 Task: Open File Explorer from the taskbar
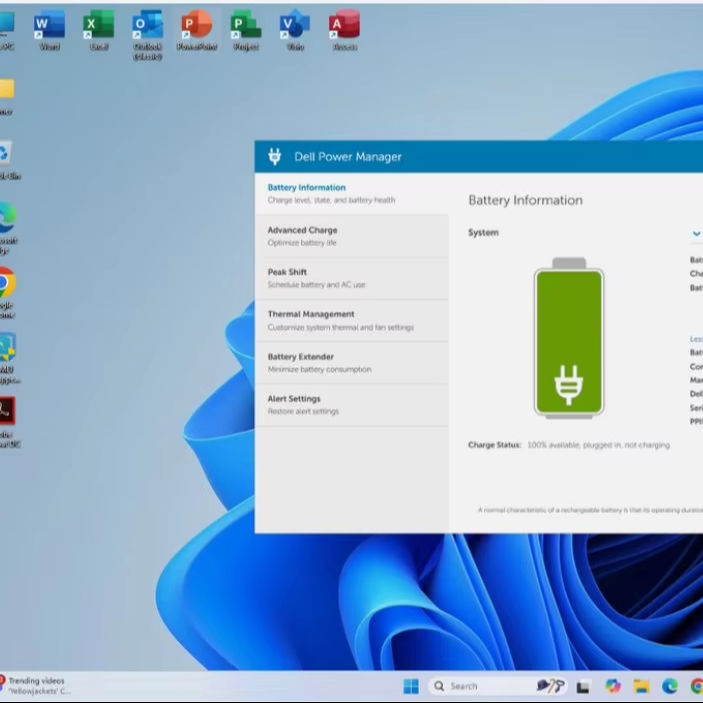click(x=641, y=686)
